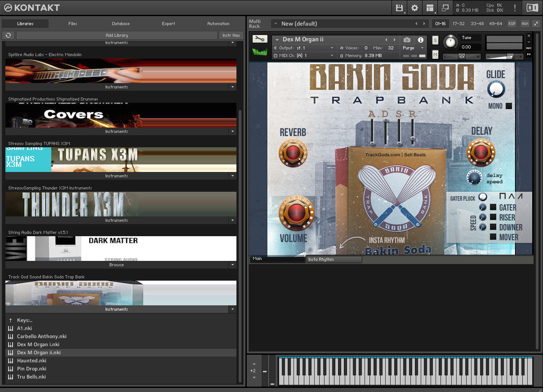Click the Native Instruments NI logo
543x392 pixels.
[x=532, y=8]
